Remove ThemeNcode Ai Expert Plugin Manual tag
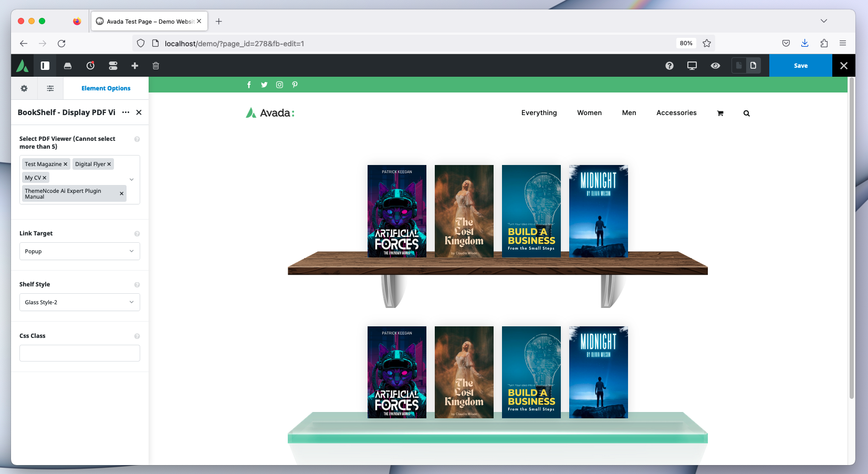The image size is (868, 474). [x=122, y=194]
